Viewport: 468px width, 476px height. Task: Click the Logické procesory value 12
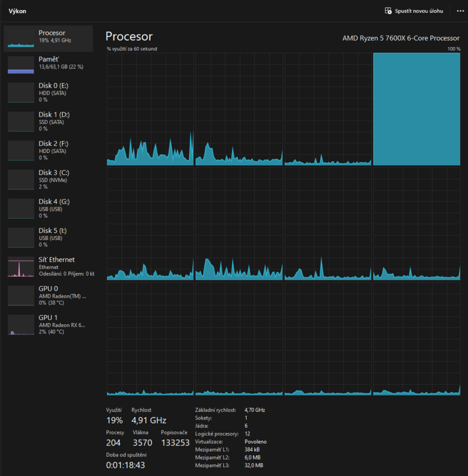[247, 434]
